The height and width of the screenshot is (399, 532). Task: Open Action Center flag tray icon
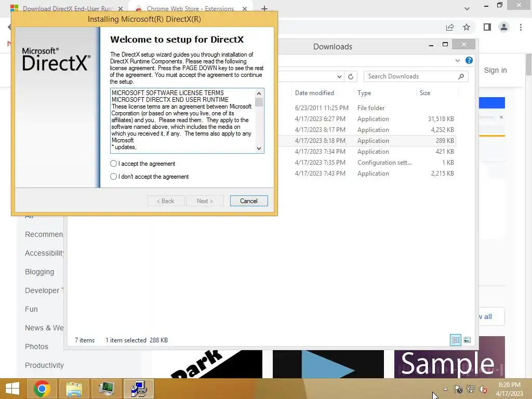click(458, 389)
